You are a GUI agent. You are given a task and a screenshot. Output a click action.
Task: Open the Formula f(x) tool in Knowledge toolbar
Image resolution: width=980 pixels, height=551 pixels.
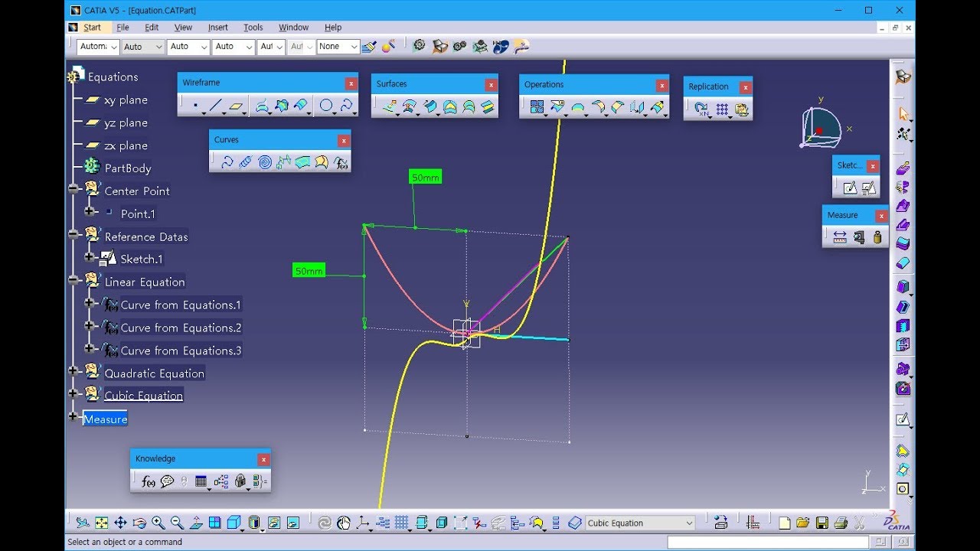(149, 481)
